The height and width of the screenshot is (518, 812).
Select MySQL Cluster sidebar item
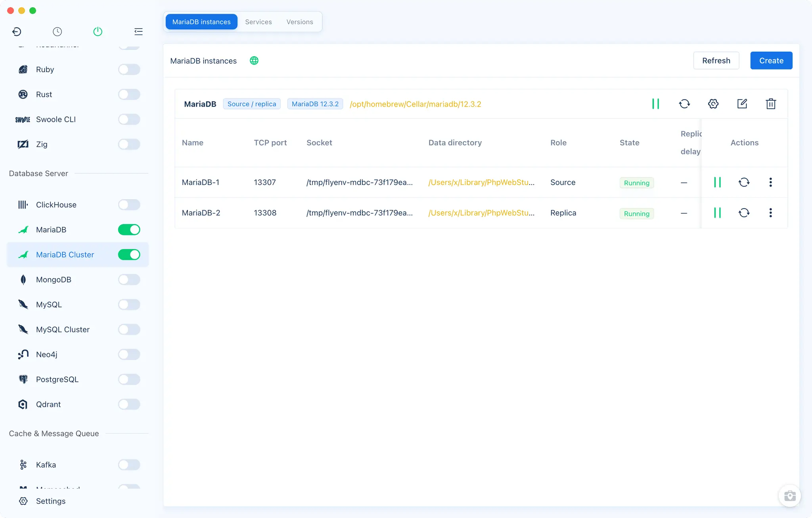(78, 330)
